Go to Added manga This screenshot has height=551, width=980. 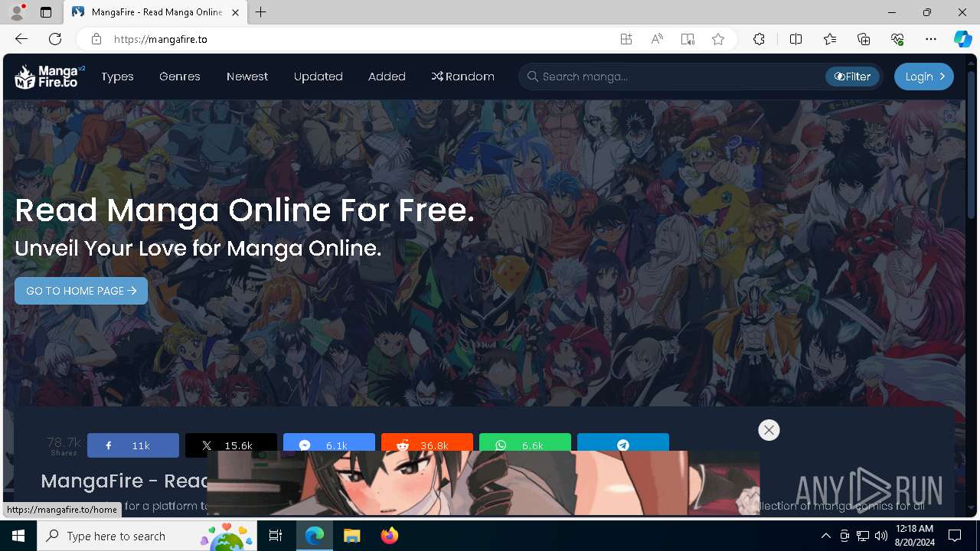(387, 77)
